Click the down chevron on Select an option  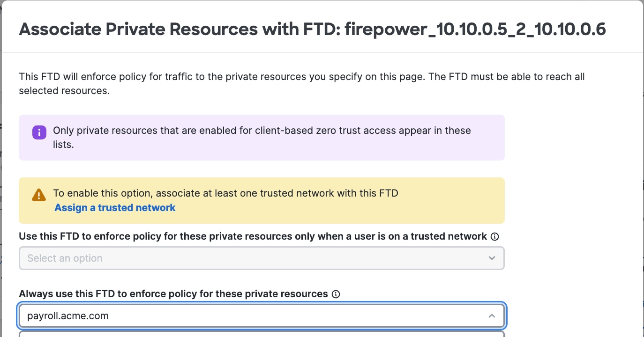click(492, 258)
